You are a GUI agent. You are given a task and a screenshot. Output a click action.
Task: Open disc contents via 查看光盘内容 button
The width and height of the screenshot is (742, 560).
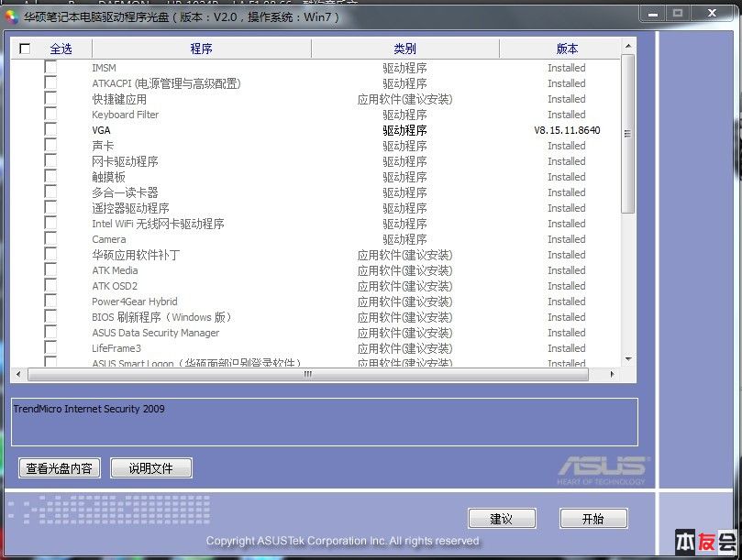58,467
